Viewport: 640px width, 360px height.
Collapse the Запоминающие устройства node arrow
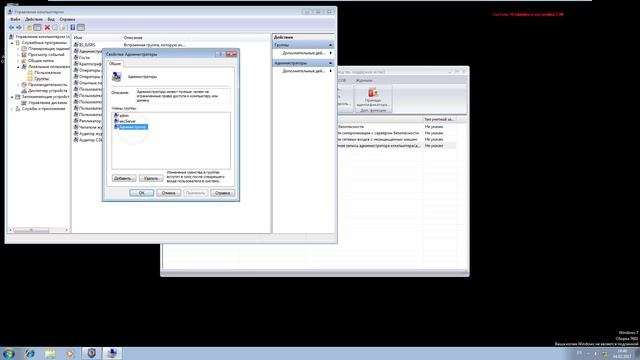pos(12,97)
